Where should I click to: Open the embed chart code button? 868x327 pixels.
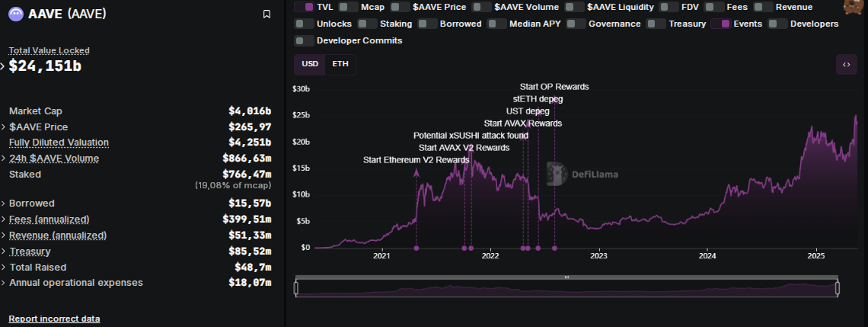tap(847, 64)
